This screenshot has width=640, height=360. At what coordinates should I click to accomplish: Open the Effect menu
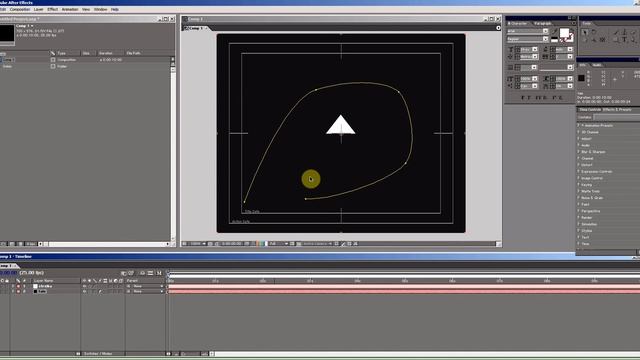coord(53,9)
